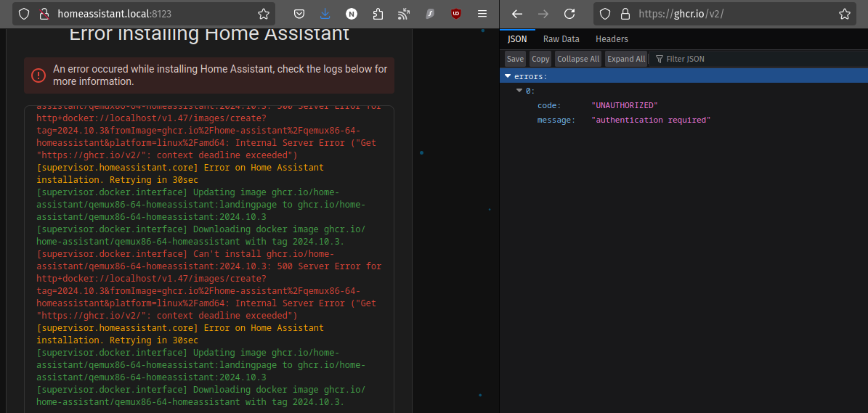Click the Pocket save icon in toolbar
The width and height of the screenshot is (868, 413).
(299, 14)
